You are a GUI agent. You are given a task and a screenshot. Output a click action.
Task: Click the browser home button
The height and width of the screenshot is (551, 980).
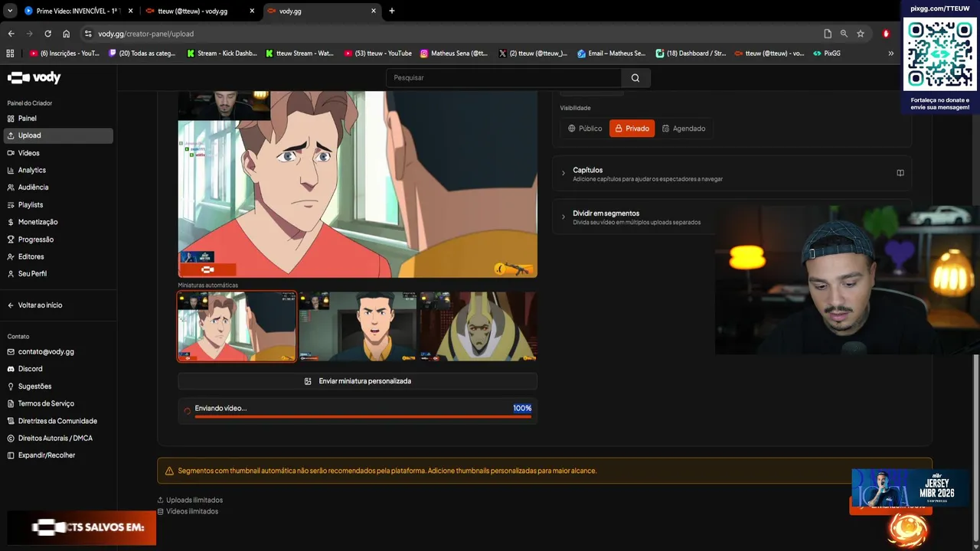pyautogui.click(x=66, y=34)
